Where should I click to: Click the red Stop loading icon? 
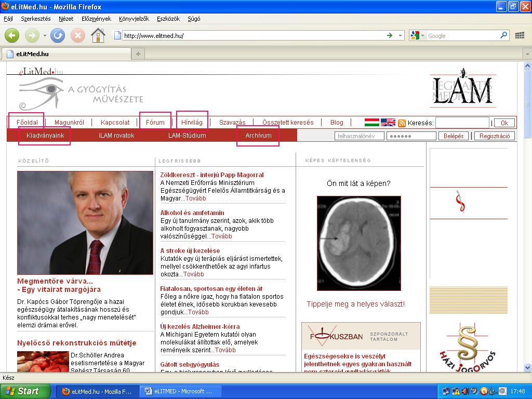pos(78,35)
